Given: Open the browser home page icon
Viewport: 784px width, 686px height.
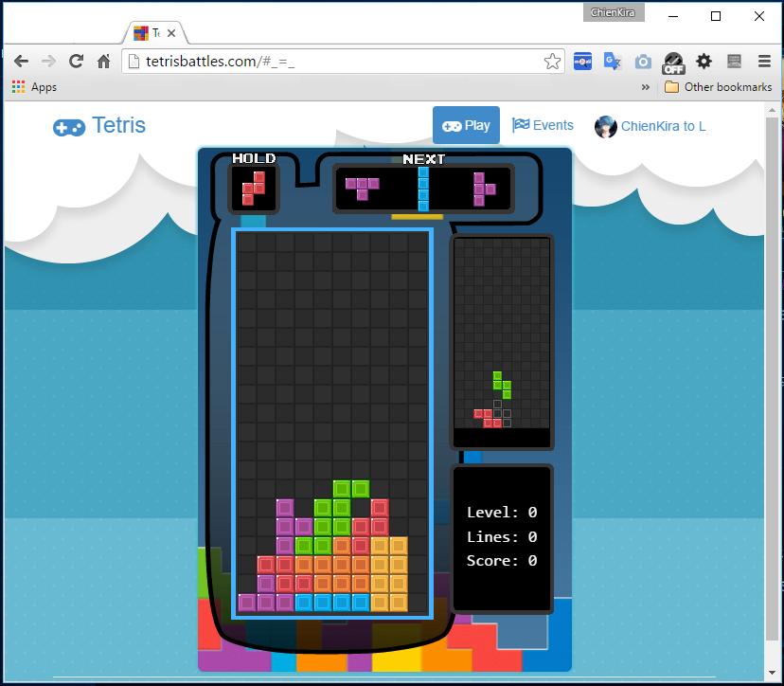Looking at the screenshot, I should pyautogui.click(x=103, y=61).
